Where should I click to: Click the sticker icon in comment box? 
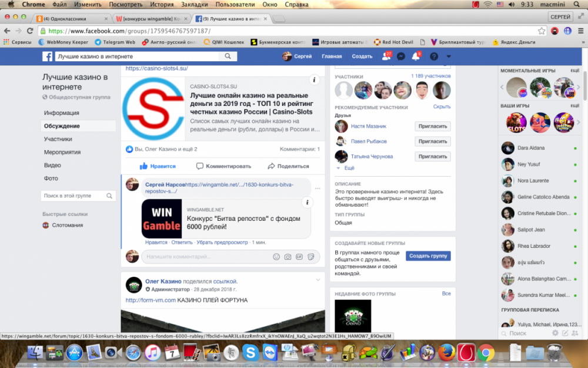click(310, 257)
